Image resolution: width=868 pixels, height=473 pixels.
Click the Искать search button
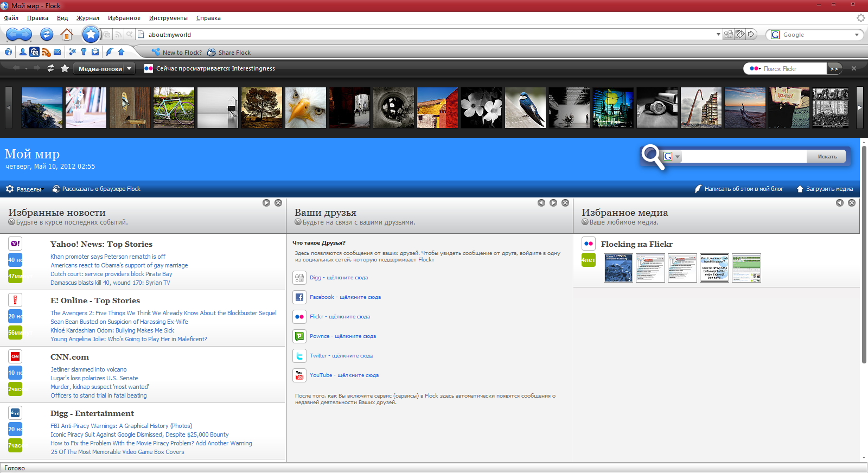(x=827, y=157)
